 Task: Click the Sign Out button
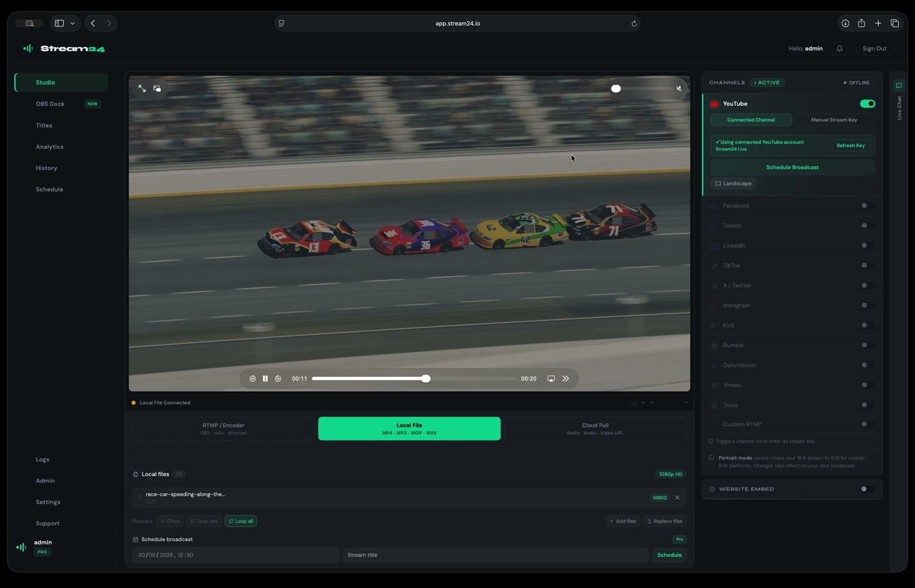coord(874,49)
